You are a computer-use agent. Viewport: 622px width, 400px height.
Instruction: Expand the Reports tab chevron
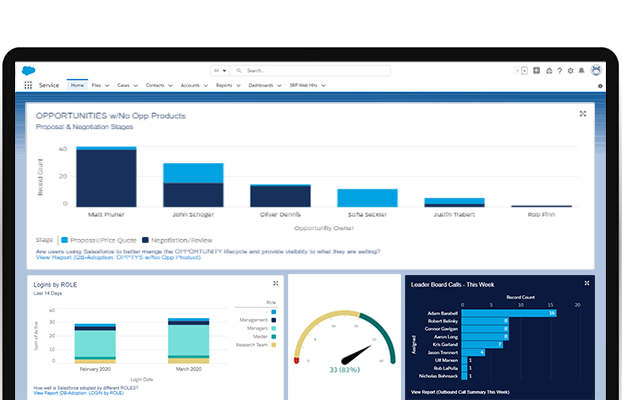(238, 86)
